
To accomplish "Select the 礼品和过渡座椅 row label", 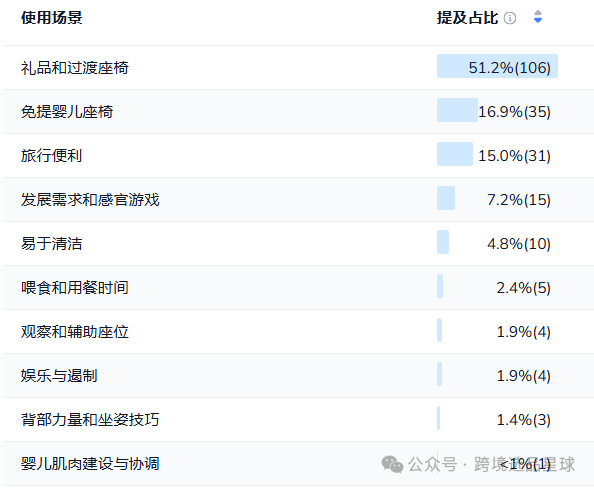I will (75, 68).
